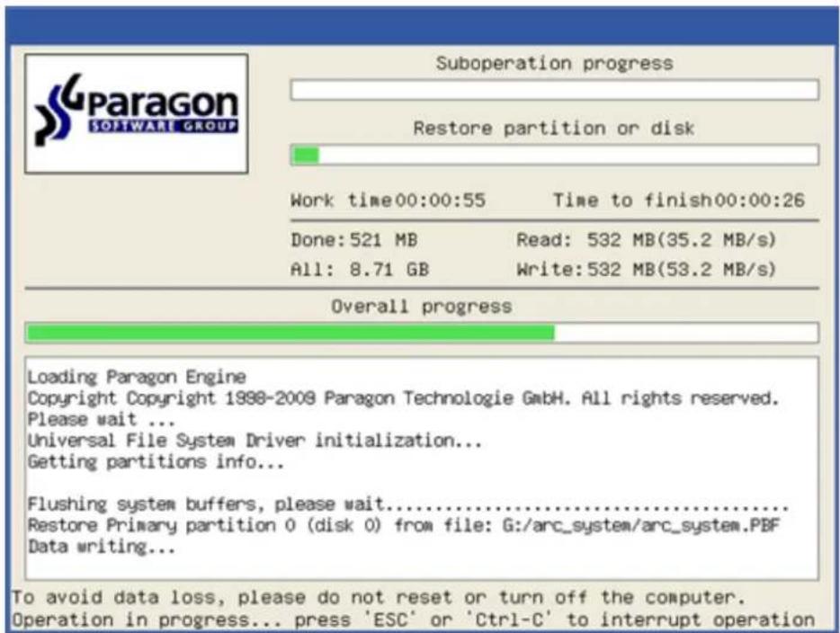Click the 'Loading Paragon Engine' log line
This screenshot has height=633, width=840.
(x=137, y=377)
